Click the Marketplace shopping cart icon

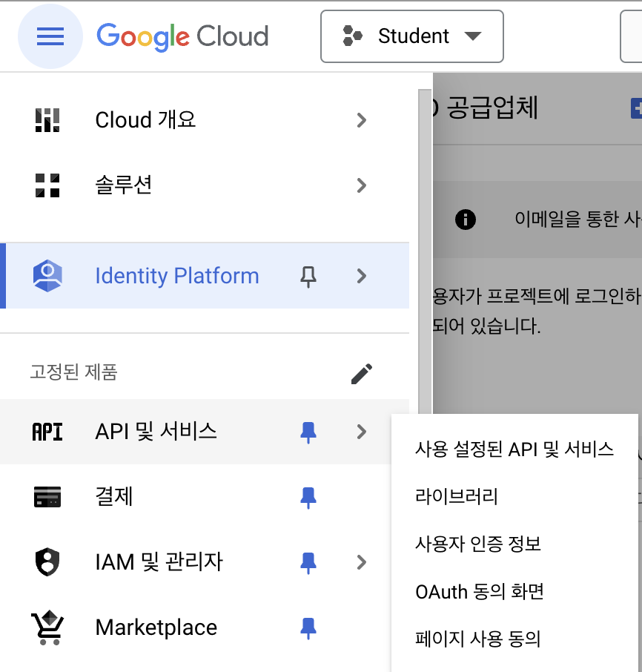click(47, 627)
